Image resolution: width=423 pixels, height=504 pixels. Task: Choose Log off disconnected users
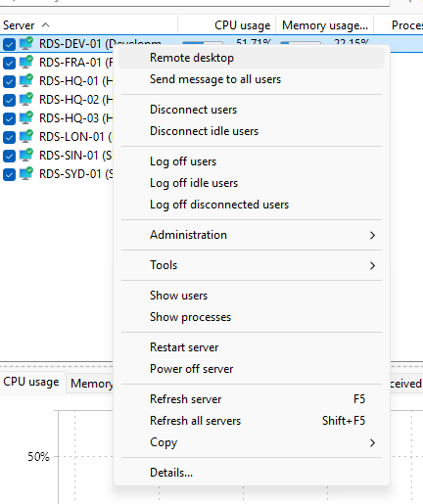tap(252, 205)
